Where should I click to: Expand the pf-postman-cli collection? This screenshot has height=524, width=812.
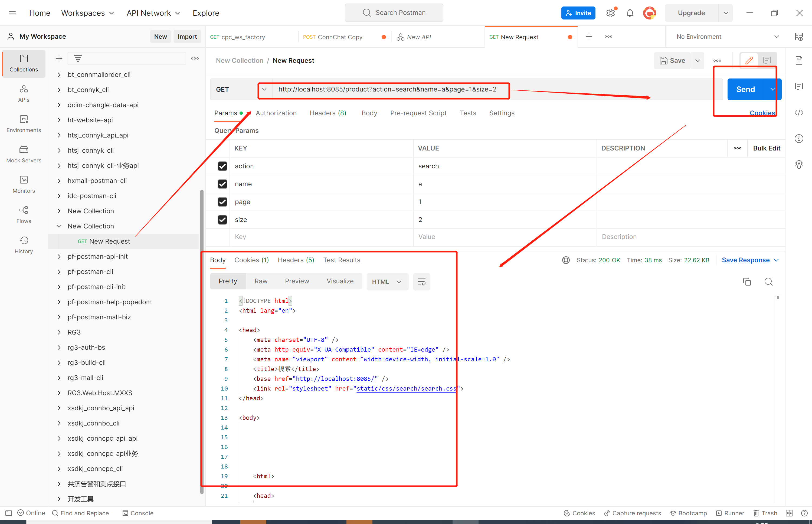(59, 271)
